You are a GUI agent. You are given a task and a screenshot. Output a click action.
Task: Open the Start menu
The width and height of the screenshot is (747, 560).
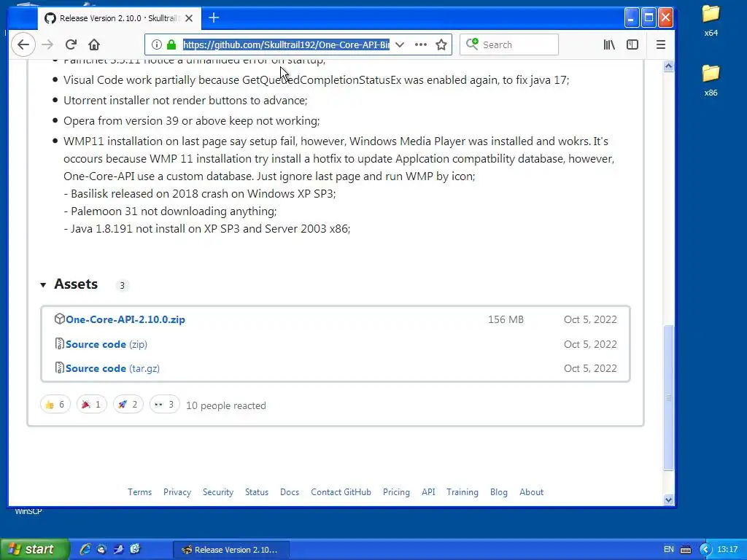coord(34,549)
